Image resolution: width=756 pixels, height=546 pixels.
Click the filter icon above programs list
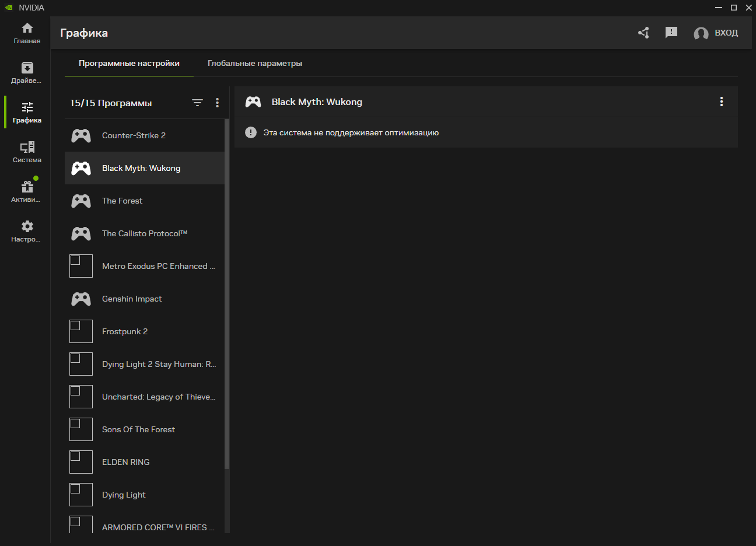(198, 103)
